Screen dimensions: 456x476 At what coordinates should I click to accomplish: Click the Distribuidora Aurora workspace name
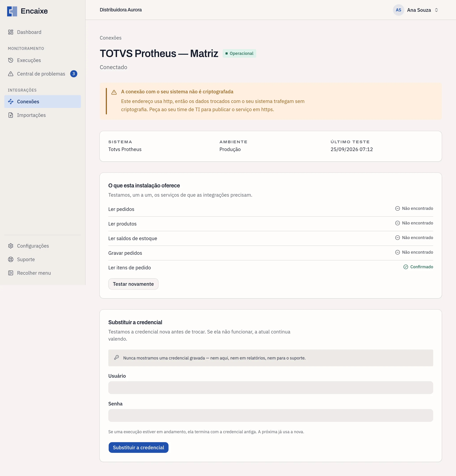(x=121, y=10)
